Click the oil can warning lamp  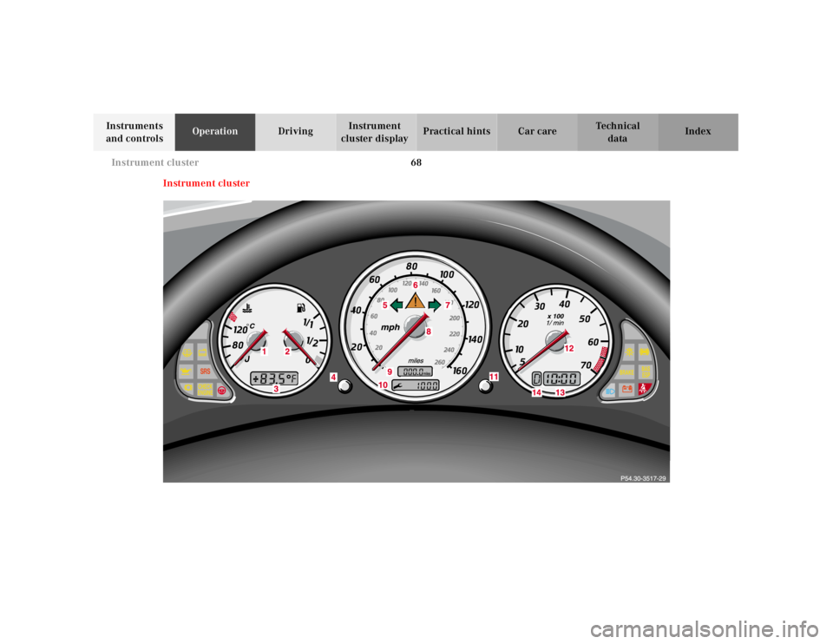186,371
